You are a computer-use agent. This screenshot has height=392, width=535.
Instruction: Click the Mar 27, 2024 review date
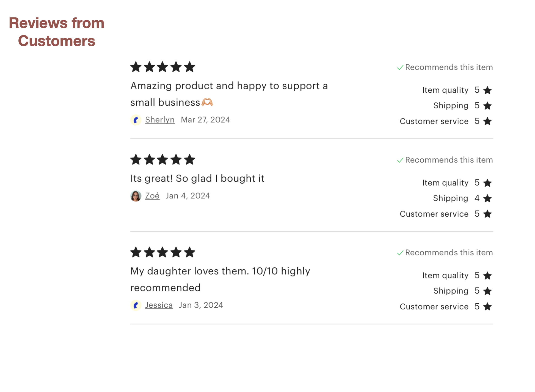[205, 120]
